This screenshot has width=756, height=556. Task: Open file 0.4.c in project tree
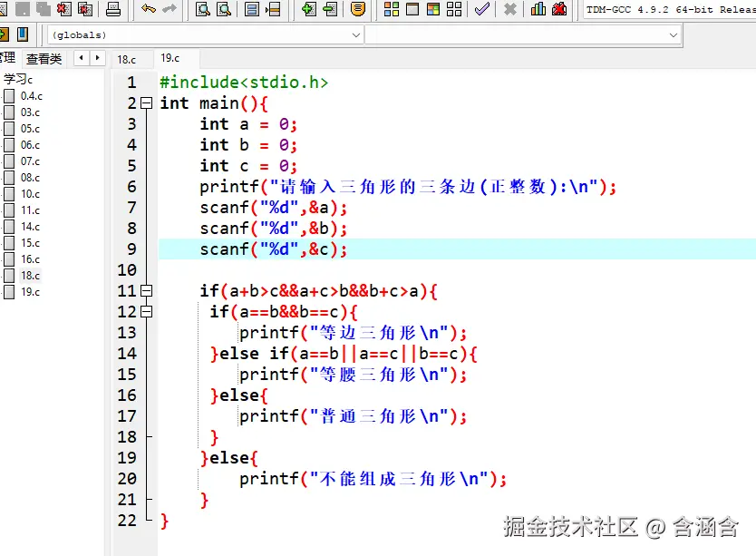(x=32, y=96)
